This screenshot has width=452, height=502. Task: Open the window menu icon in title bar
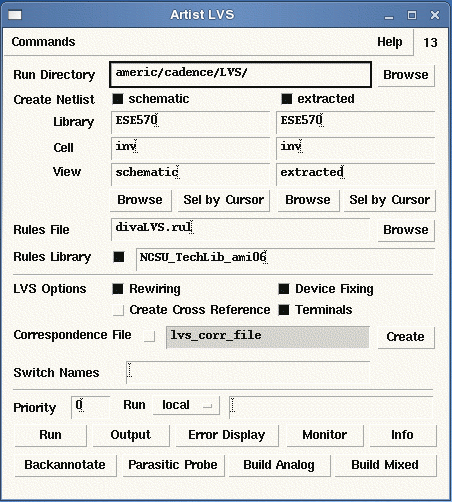(x=15, y=15)
